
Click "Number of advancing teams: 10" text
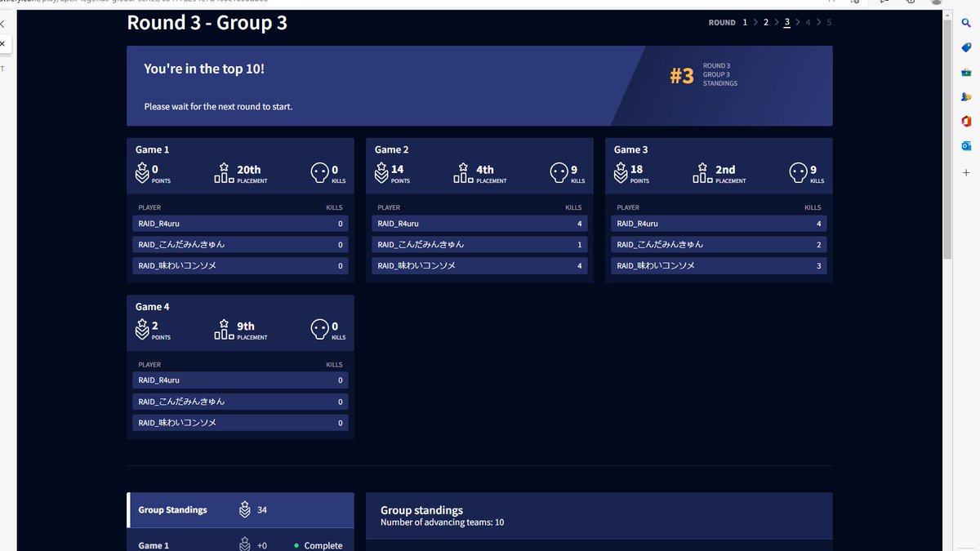coord(442,522)
